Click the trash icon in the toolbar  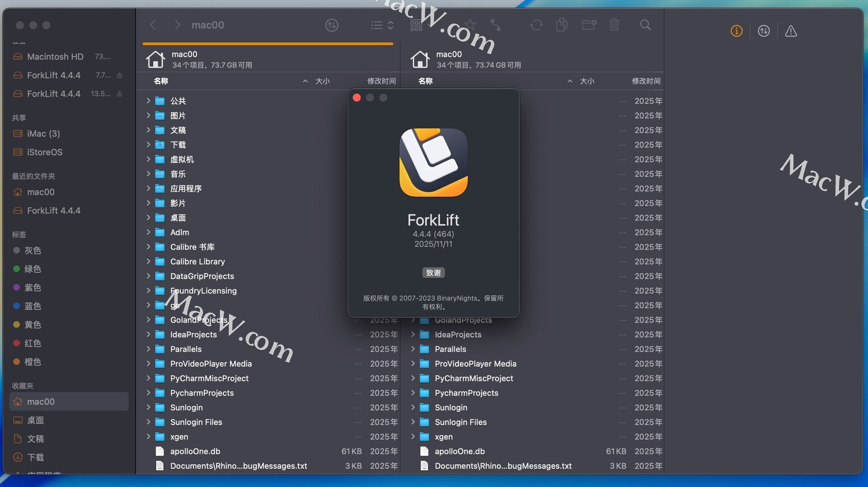coord(614,25)
